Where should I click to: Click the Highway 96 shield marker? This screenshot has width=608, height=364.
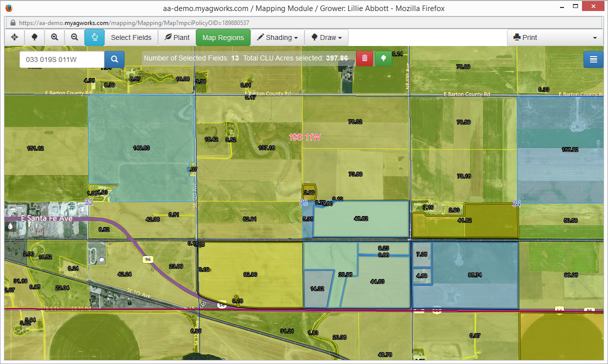tap(147, 259)
